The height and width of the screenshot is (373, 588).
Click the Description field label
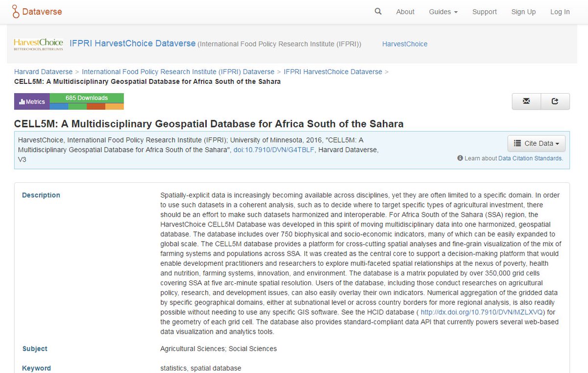tap(41, 195)
